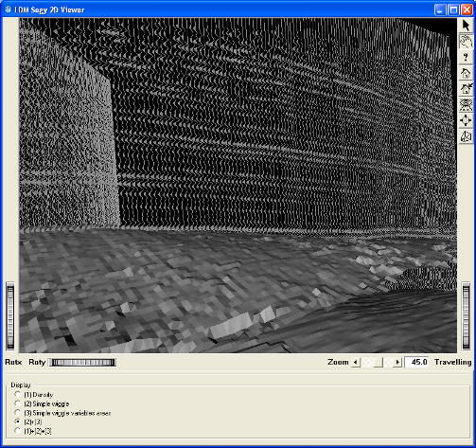
Task: Click the Rotx vertical thumbwheel on left
Action: pyautogui.click(x=10, y=316)
